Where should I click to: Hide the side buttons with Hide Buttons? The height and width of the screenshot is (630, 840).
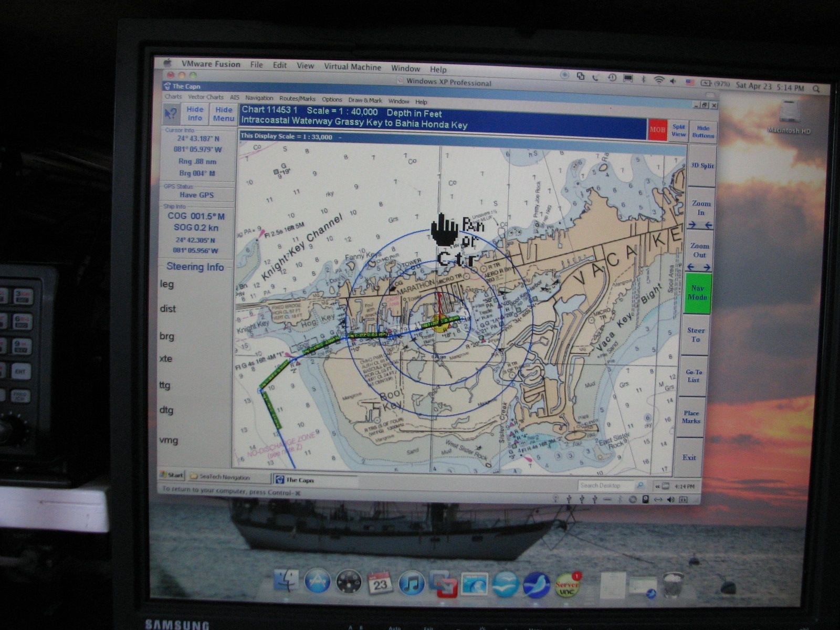tap(703, 131)
